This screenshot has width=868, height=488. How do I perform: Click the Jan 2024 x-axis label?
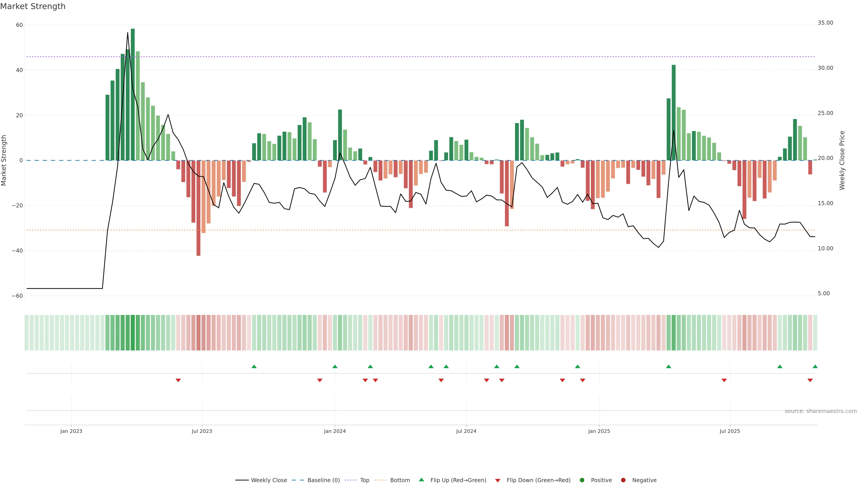[335, 431]
